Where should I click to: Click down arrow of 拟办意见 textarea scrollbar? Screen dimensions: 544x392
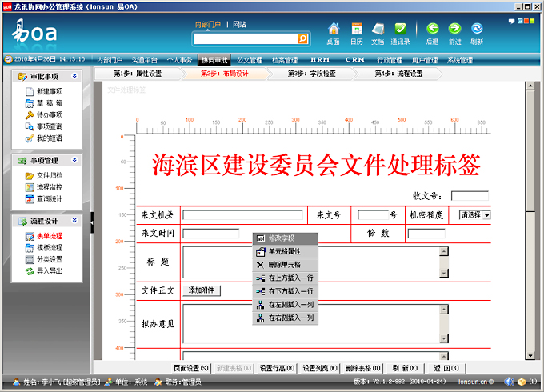click(x=444, y=338)
